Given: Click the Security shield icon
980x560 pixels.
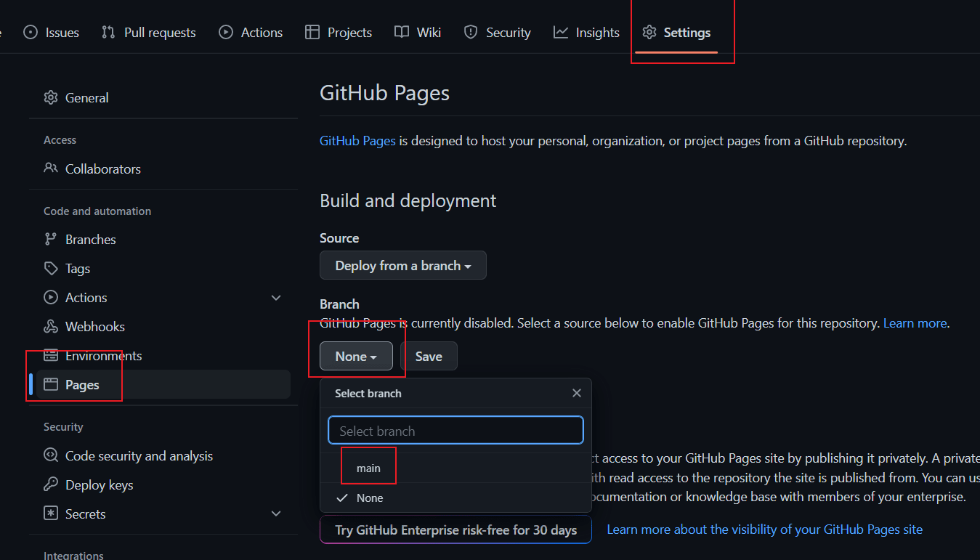Looking at the screenshot, I should click(471, 32).
